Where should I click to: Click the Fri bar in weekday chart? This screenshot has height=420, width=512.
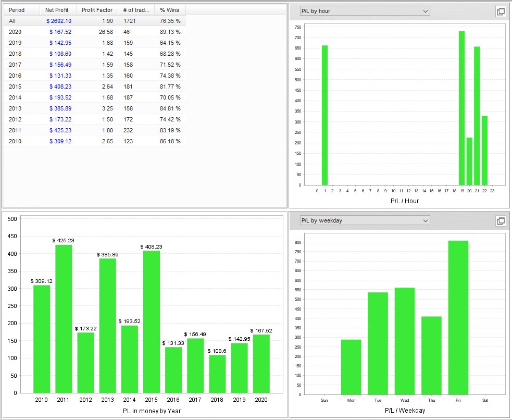tap(458, 318)
